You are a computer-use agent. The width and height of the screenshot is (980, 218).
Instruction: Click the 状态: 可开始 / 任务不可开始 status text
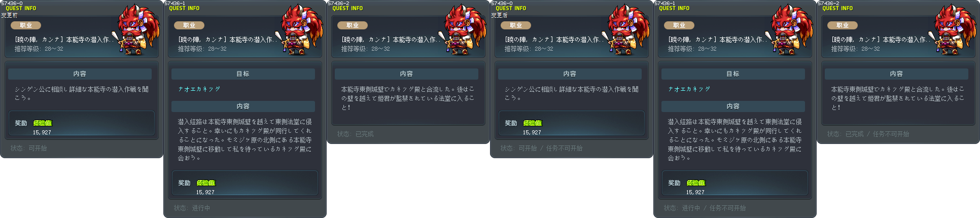point(541,148)
